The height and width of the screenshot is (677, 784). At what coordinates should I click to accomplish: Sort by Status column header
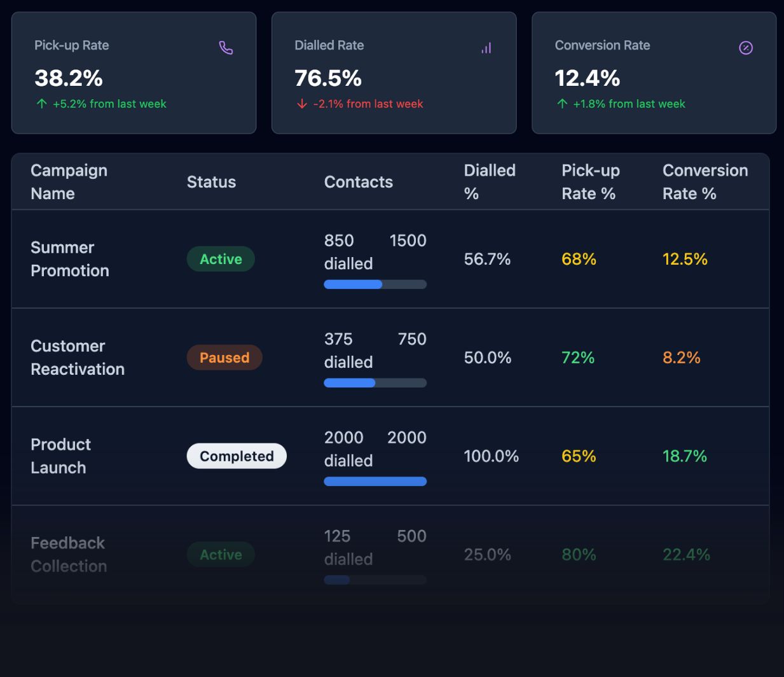211,182
